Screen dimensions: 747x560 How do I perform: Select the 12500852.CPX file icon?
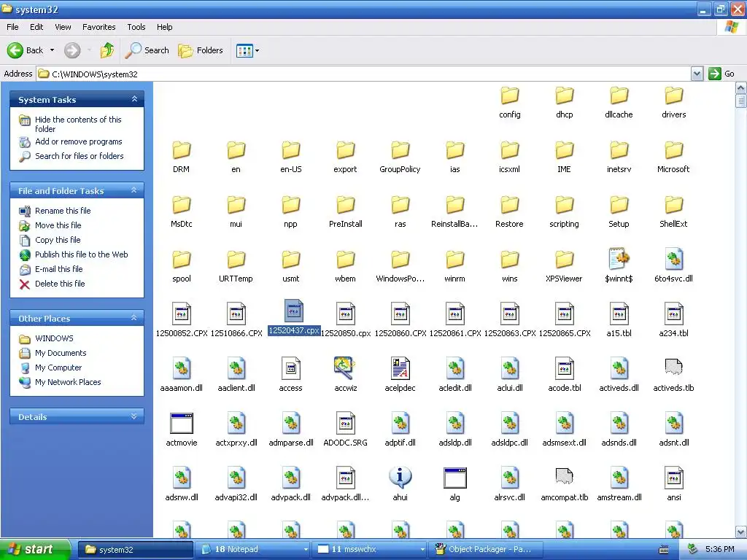182,314
